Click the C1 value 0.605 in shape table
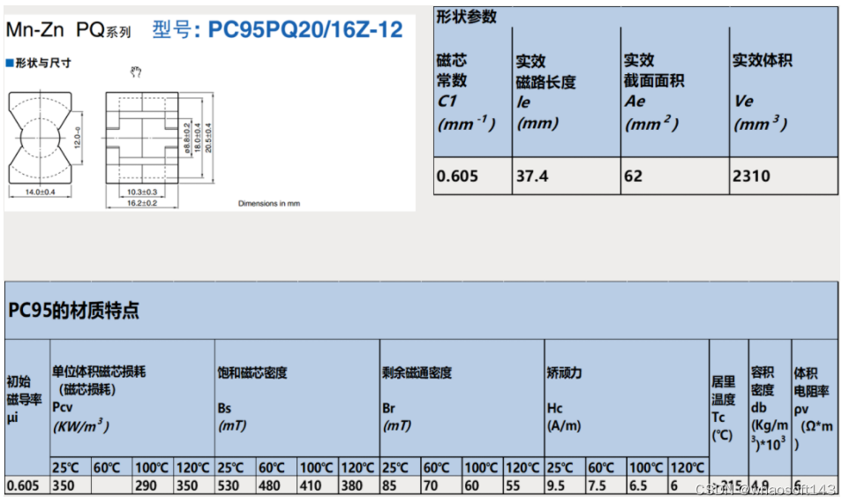Viewport: 849px width, 504px height. 457,176
